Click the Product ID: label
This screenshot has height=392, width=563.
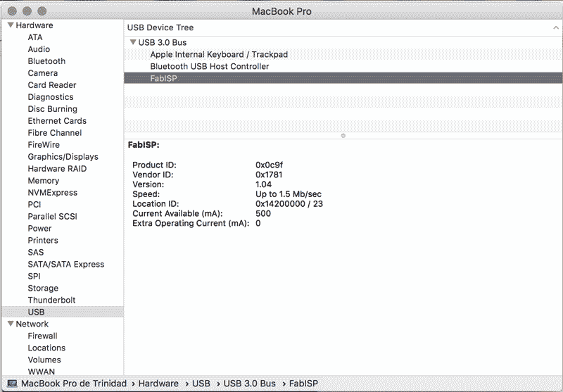pos(154,165)
